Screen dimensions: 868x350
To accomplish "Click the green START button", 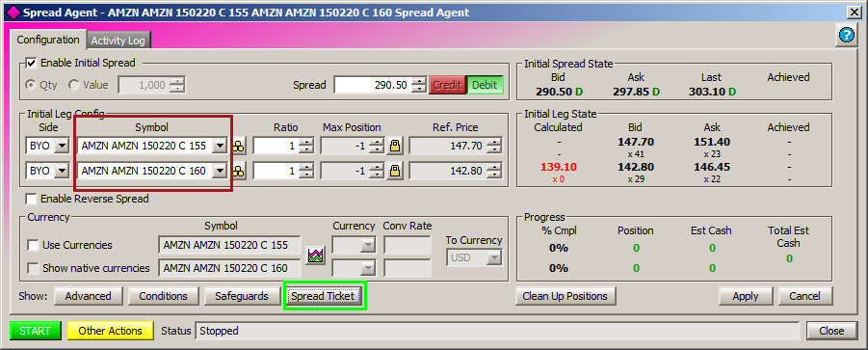I will click(35, 331).
